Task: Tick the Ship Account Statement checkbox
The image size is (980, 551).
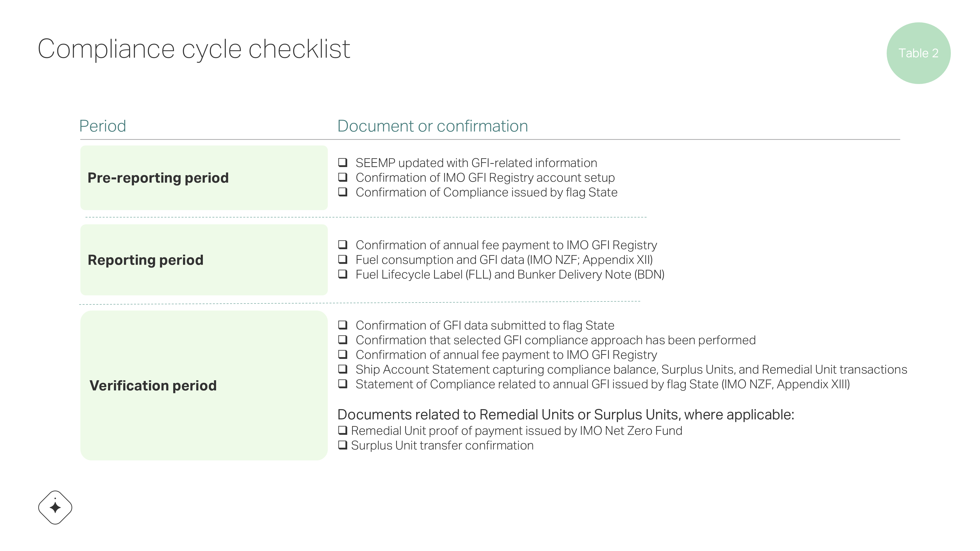Action: (x=343, y=369)
